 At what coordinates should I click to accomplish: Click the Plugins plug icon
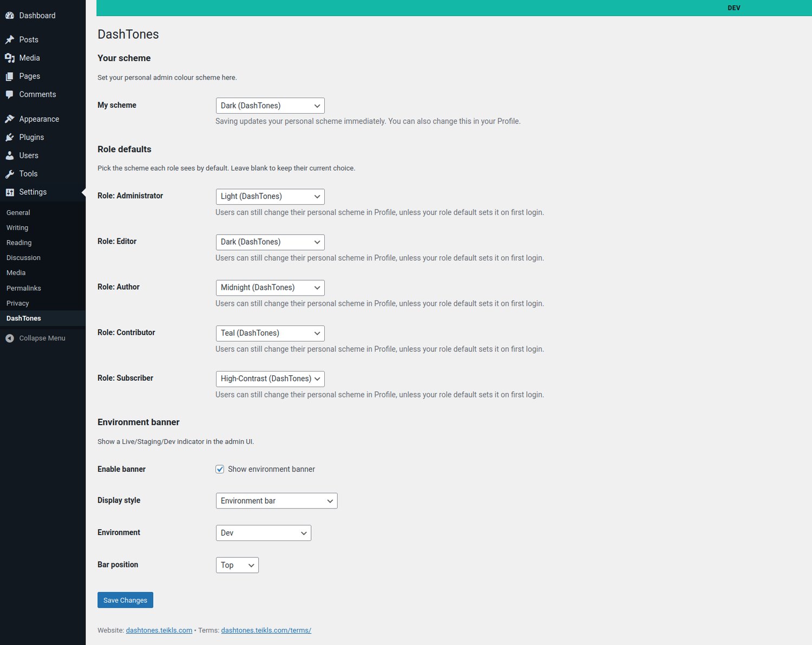(x=10, y=137)
